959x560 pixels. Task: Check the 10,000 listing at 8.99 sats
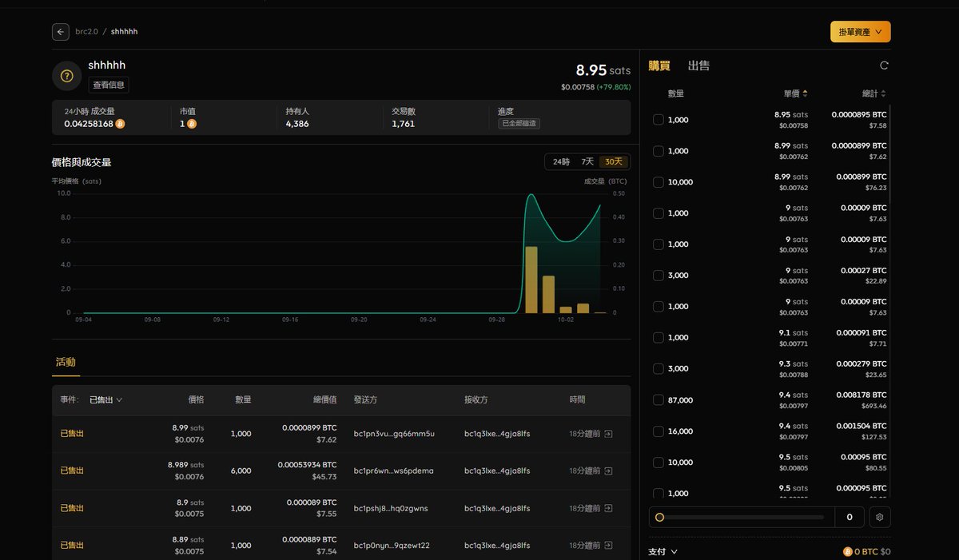[659, 182]
